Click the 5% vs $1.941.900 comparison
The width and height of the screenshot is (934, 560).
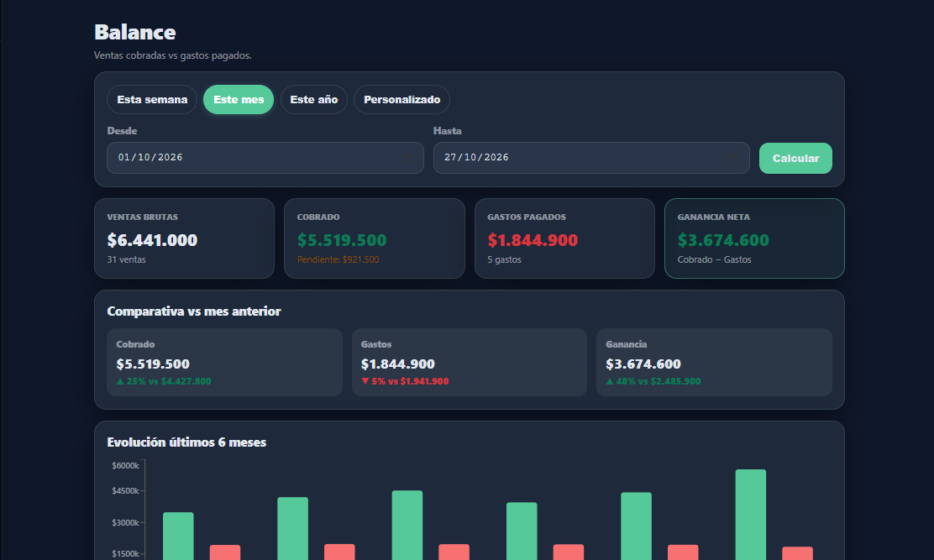click(405, 381)
